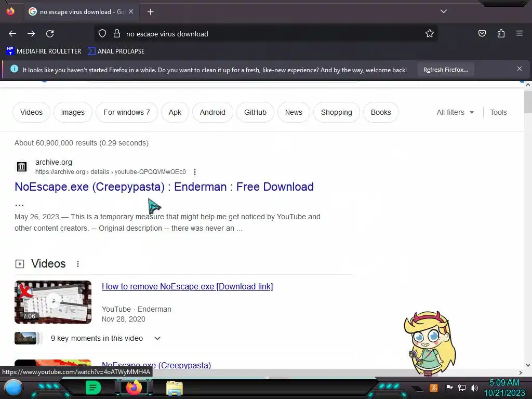Screen dimensions: 532x399
Task: Open more options next to Videos heading
Action: click(78, 264)
